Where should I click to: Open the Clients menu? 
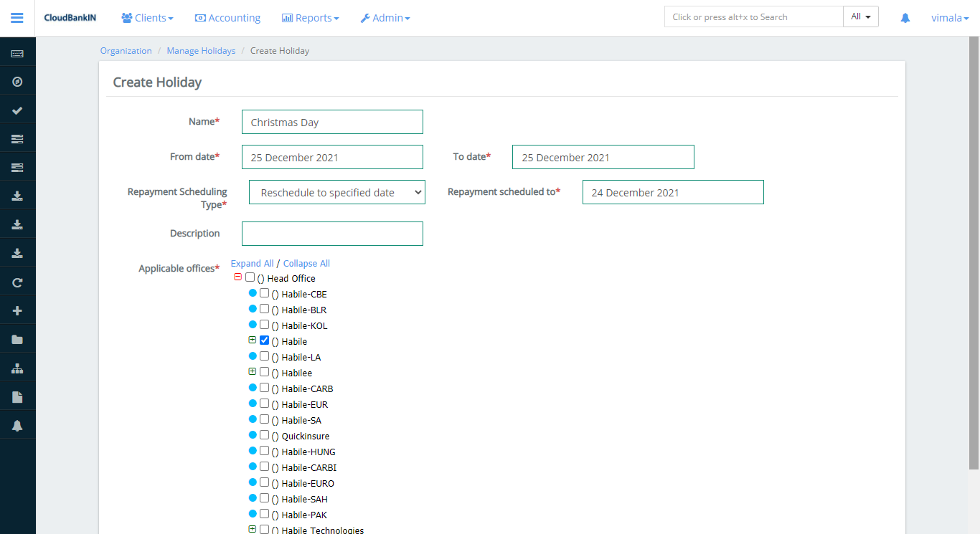tap(147, 18)
